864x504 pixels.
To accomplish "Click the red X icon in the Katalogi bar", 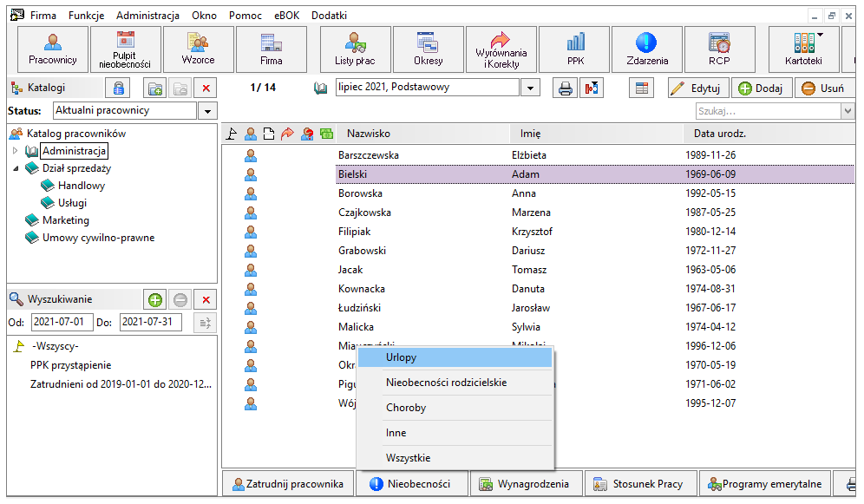I will click(206, 88).
